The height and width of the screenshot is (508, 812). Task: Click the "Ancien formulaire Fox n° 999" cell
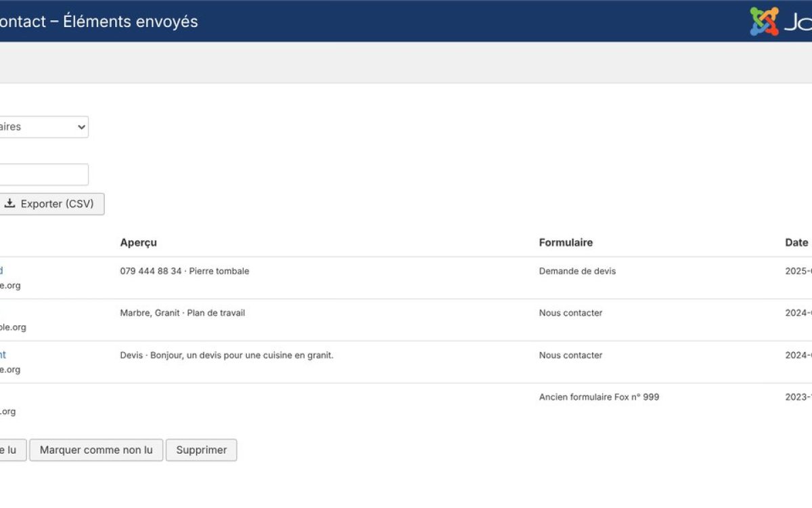pyautogui.click(x=599, y=397)
